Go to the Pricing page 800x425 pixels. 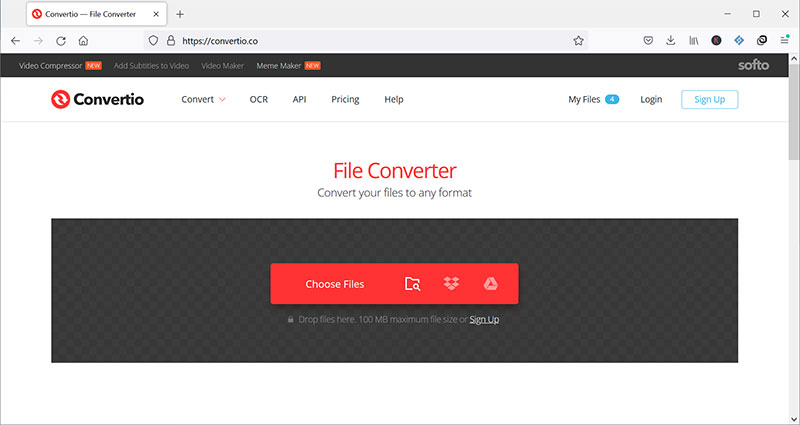tap(345, 99)
